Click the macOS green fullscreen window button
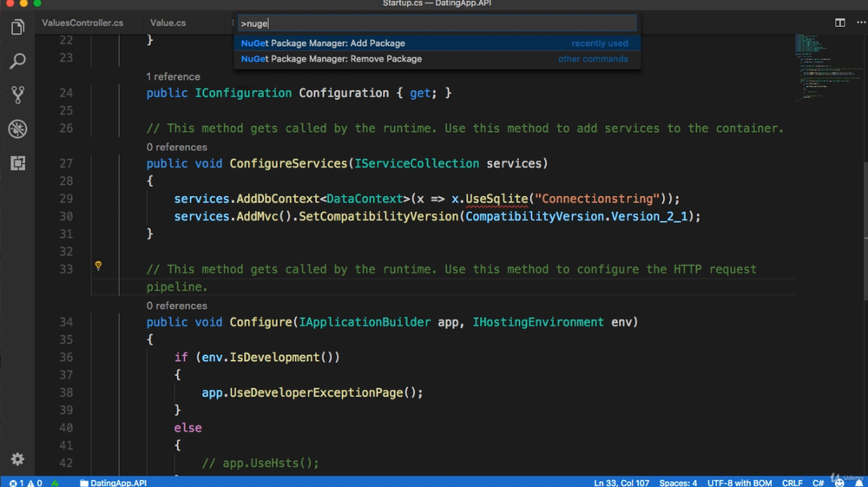Image resolution: width=868 pixels, height=487 pixels. pos(37,3)
